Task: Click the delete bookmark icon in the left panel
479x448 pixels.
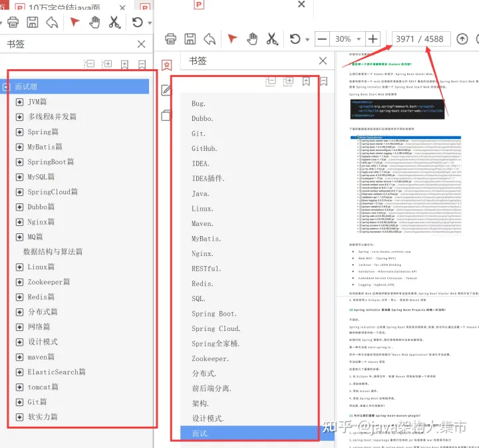Action: tap(142, 64)
